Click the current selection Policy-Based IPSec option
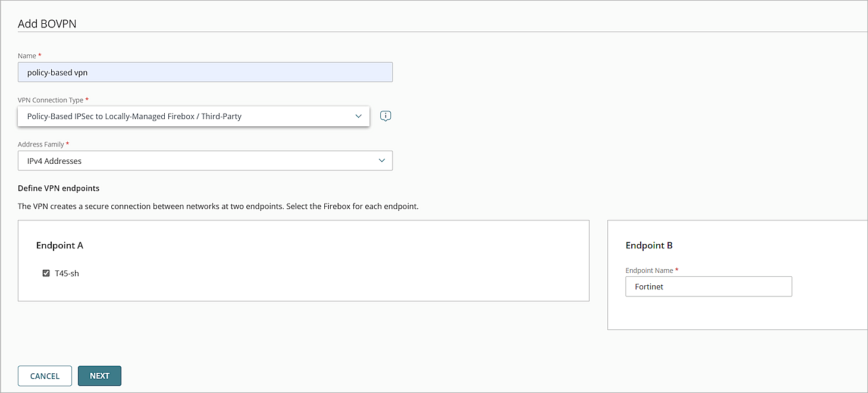Screen dimensions: 868x393 [134, 116]
